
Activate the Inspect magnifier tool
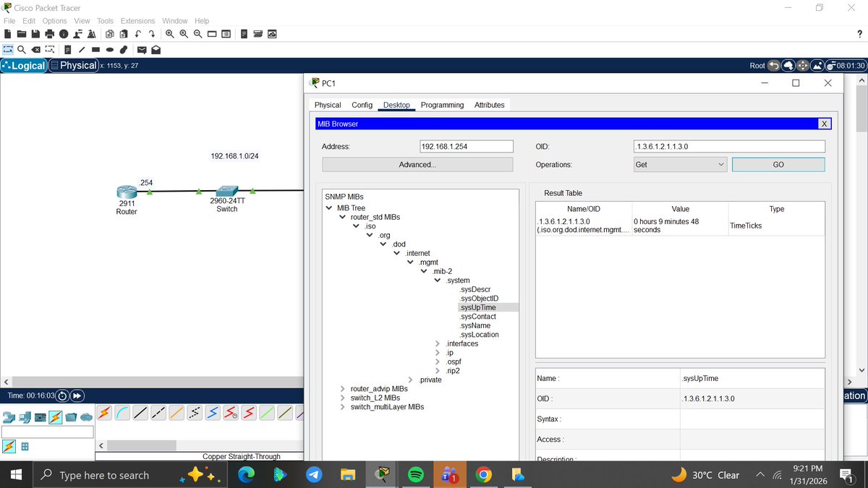(22, 49)
